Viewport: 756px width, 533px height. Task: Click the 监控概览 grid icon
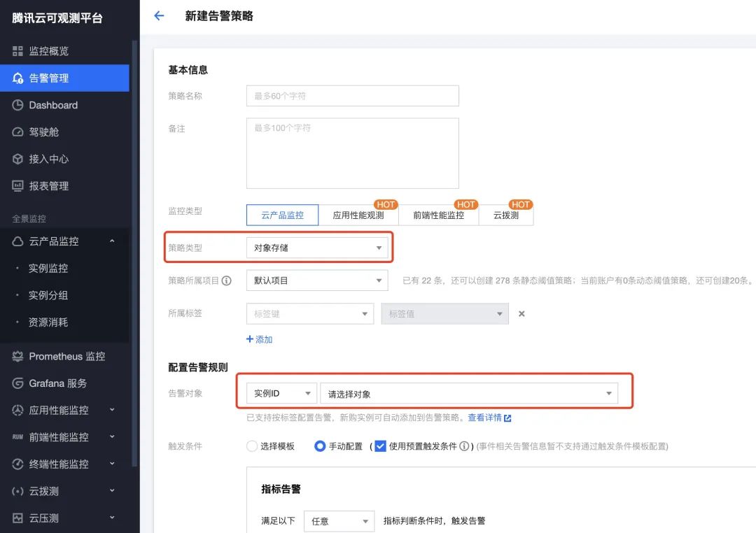point(17,51)
